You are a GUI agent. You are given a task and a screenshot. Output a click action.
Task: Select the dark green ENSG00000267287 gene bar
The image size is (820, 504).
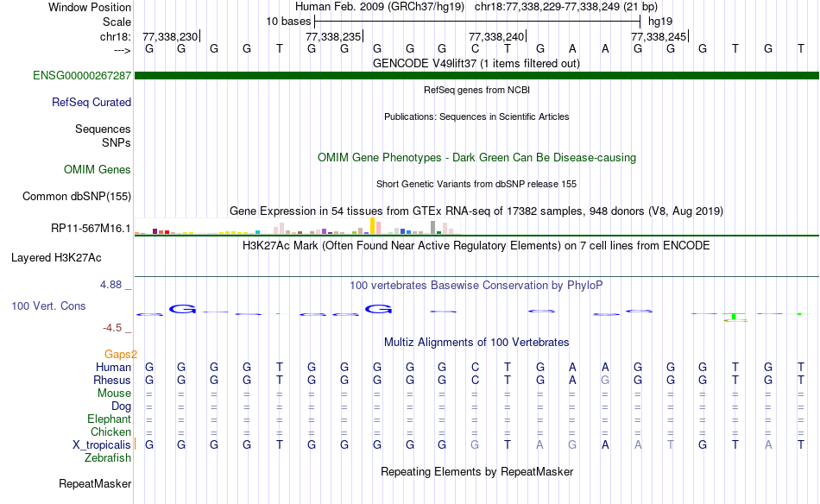(x=476, y=76)
